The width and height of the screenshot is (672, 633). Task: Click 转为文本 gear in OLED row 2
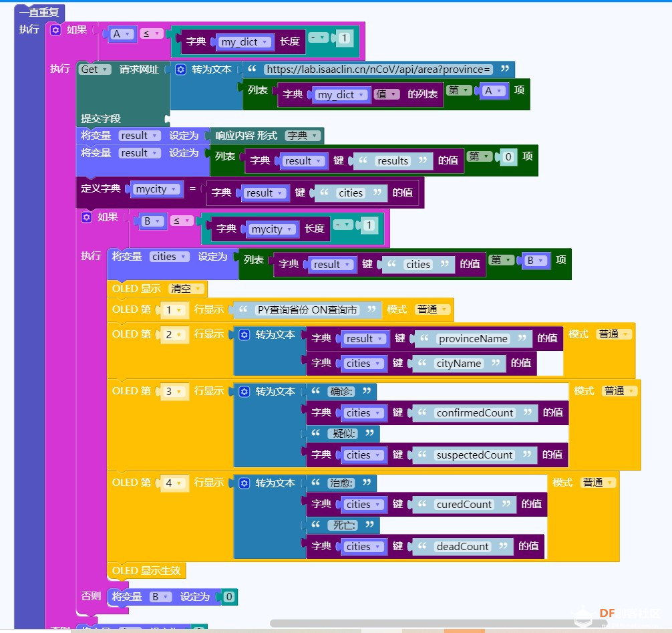pos(244,334)
